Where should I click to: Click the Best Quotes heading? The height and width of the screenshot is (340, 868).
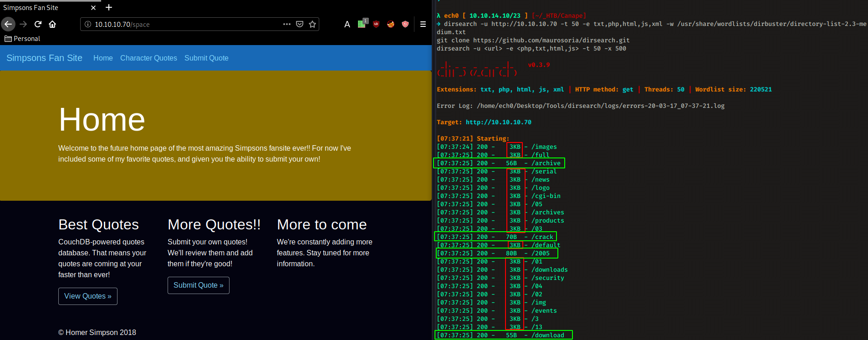98,224
